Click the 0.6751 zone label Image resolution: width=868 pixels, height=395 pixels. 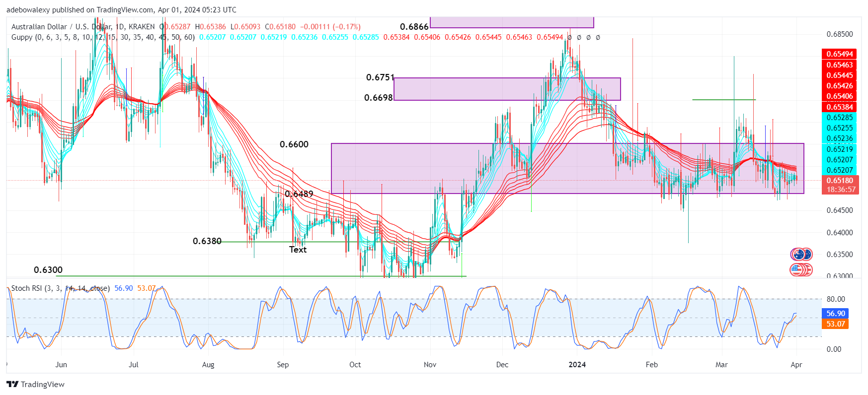[x=380, y=77]
